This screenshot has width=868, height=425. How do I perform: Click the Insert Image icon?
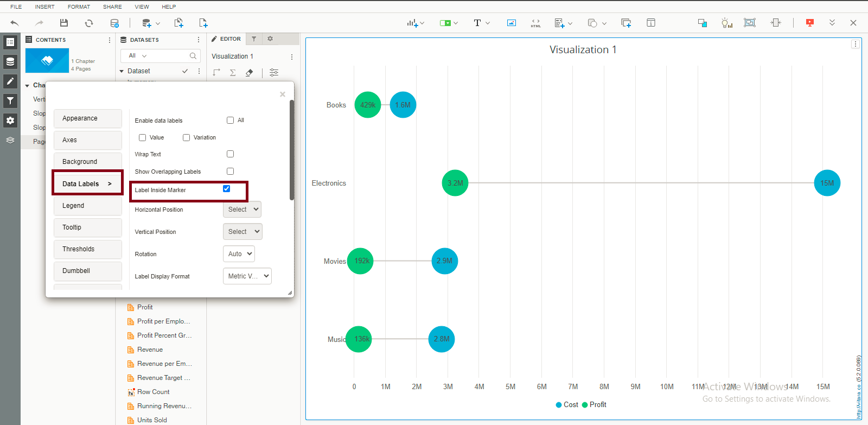512,23
